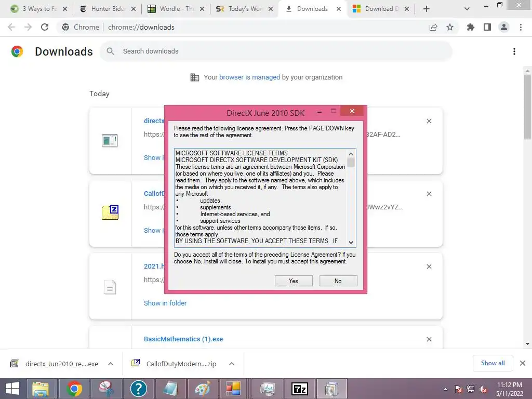Click the Chrome reload button
The width and height of the screenshot is (532, 399).
click(x=45, y=27)
